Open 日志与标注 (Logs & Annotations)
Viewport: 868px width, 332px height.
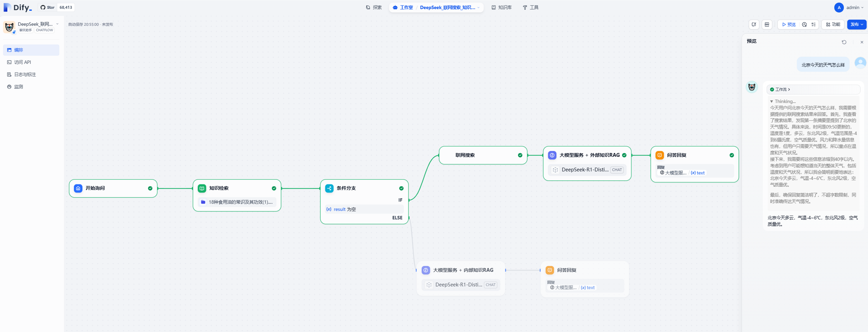(31, 74)
